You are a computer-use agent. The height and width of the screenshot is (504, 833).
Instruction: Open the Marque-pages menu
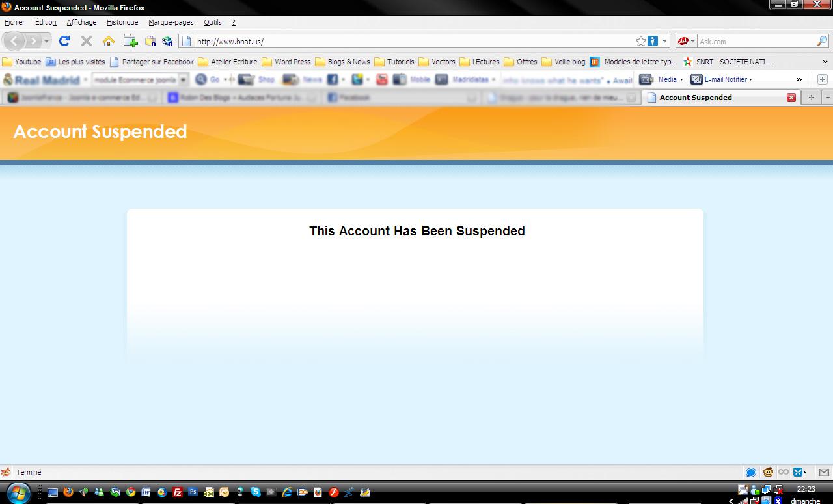(x=171, y=22)
